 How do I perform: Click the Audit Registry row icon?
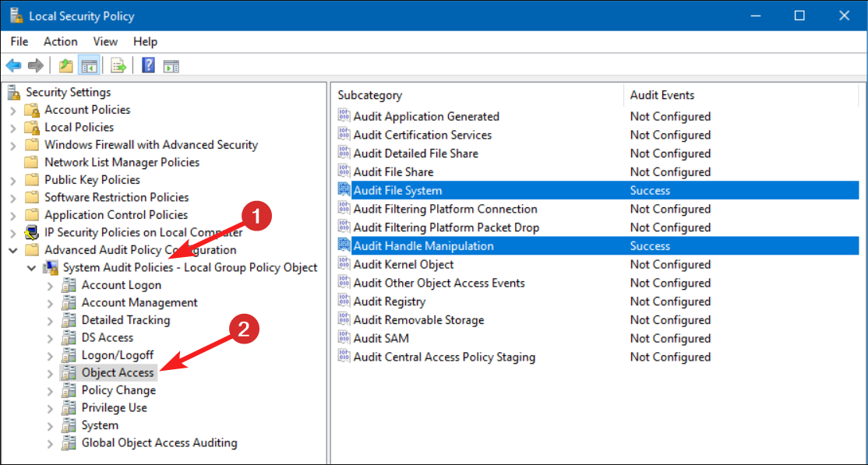pyautogui.click(x=344, y=301)
